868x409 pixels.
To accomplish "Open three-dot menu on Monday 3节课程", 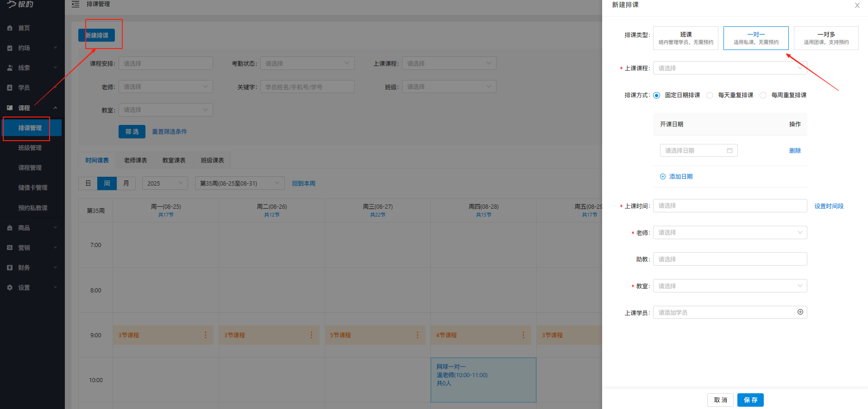I will (206, 335).
